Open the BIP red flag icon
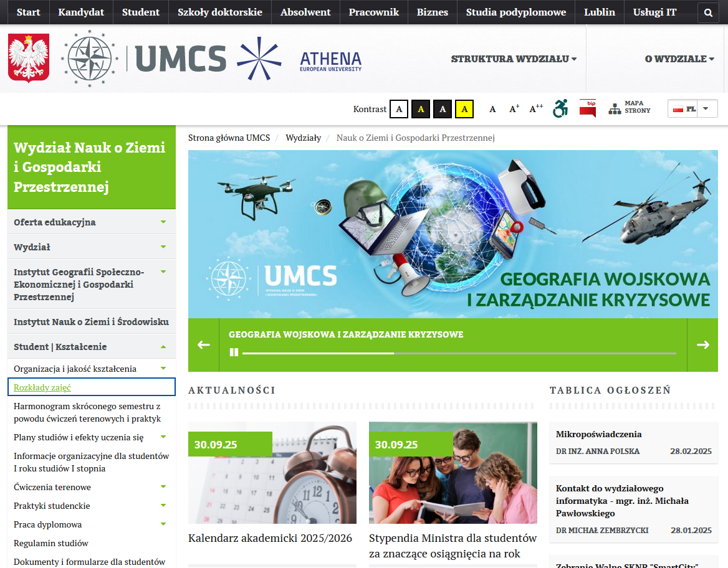The image size is (728, 568). pos(588,108)
